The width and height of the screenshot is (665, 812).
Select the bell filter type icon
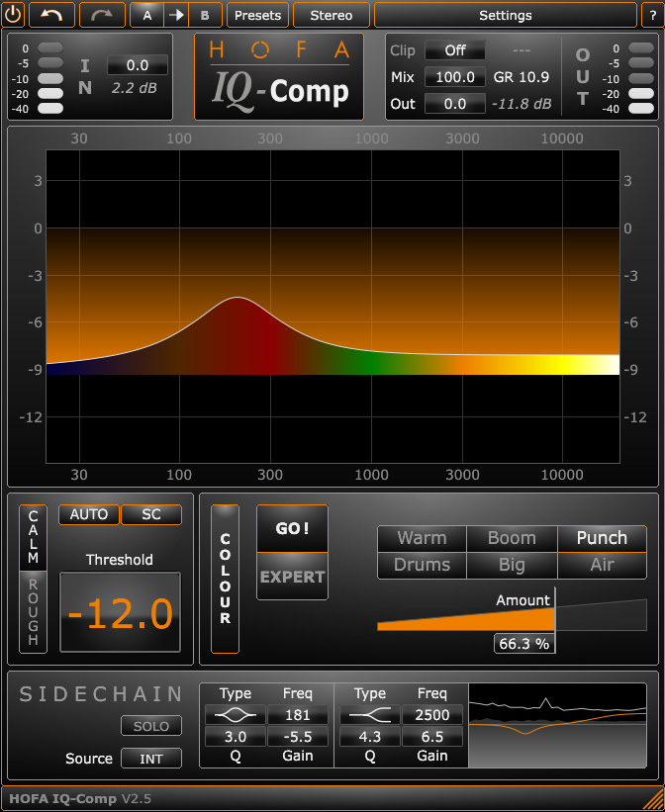(x=236, y=715)
